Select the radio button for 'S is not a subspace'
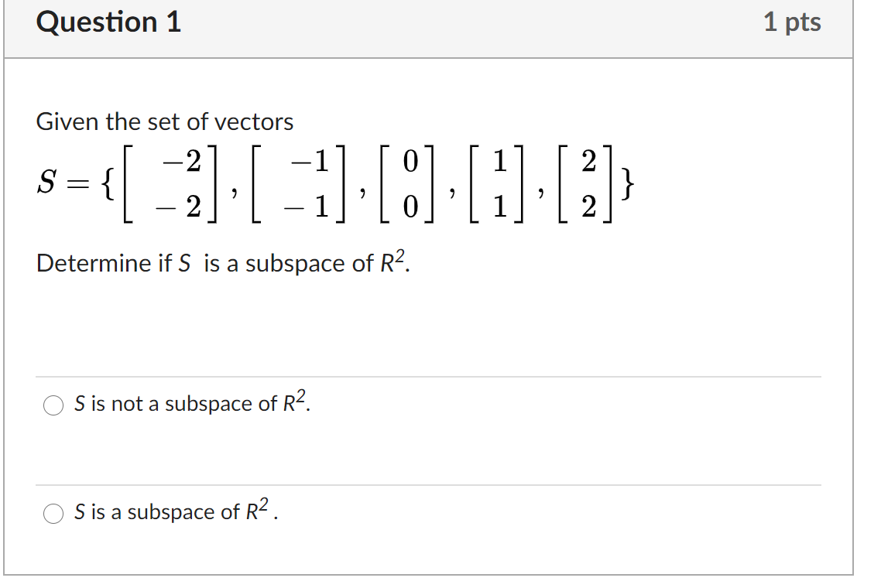 pyautogui.click(x=53, y=405)
